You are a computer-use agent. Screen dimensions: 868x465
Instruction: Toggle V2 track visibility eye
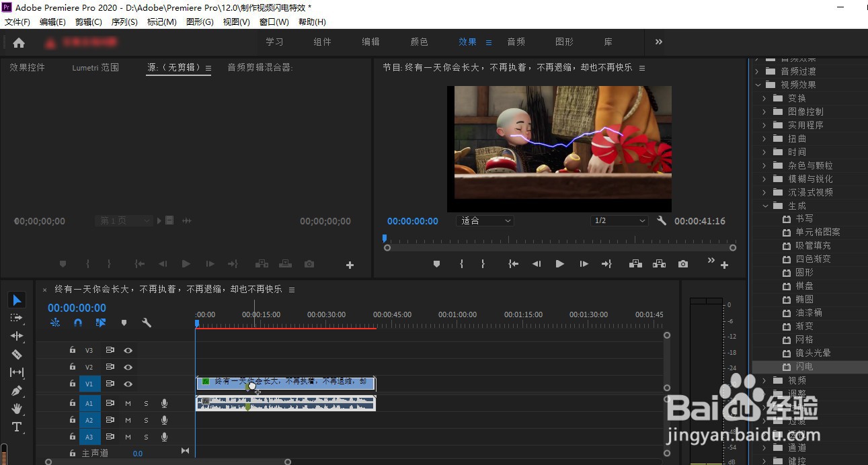pyautogui.click(x=128, y=367)
